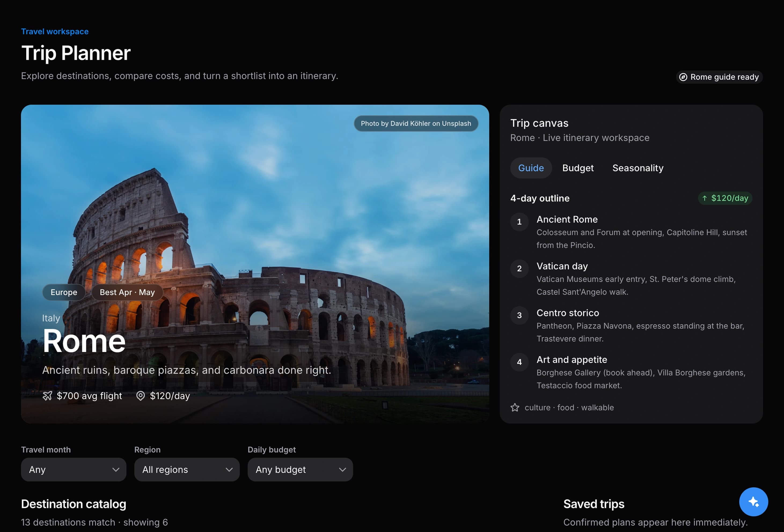
Task: Switch to the Budget tab
Action: (578, 168)
